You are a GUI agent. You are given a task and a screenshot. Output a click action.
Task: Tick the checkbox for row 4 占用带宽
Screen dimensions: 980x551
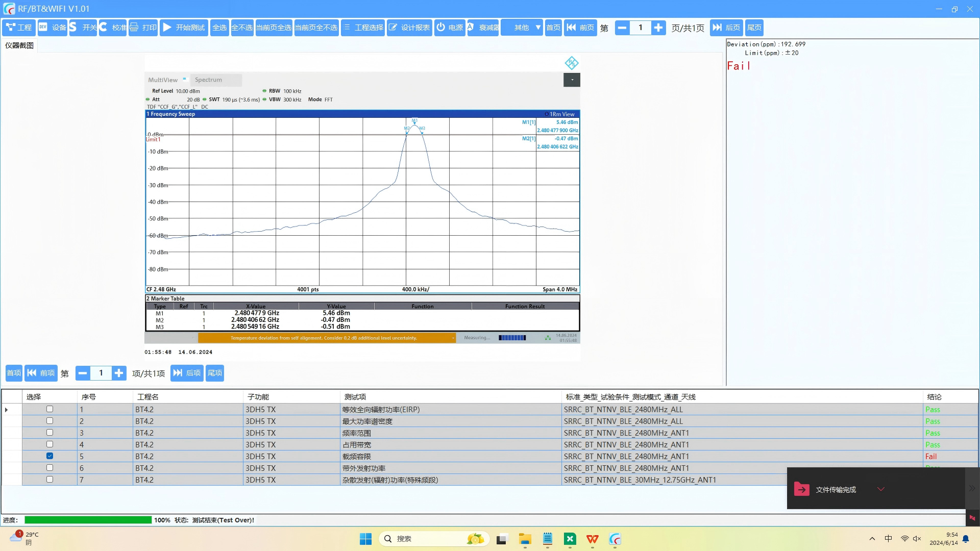click(50, 444)
